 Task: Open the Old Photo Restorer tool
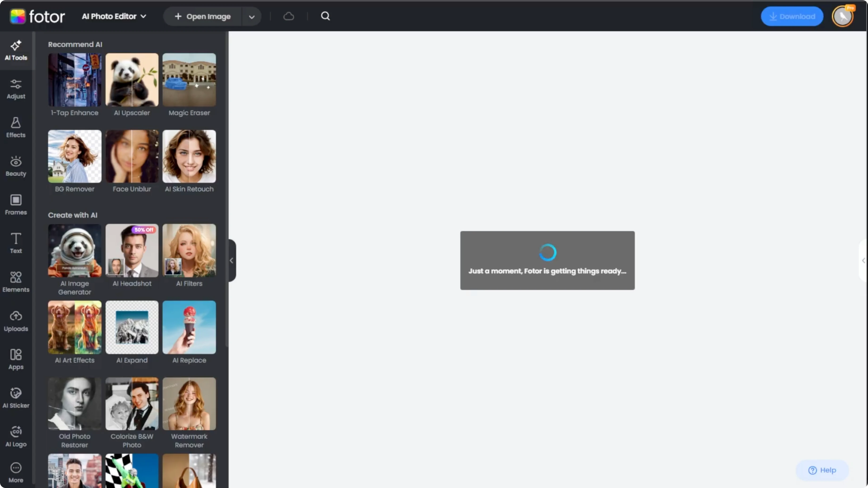(x=75, y=413)
